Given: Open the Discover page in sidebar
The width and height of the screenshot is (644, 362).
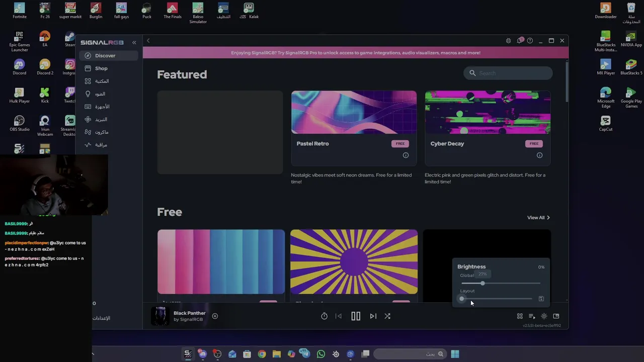Looking at the screenshot, I should pos(108,55).
